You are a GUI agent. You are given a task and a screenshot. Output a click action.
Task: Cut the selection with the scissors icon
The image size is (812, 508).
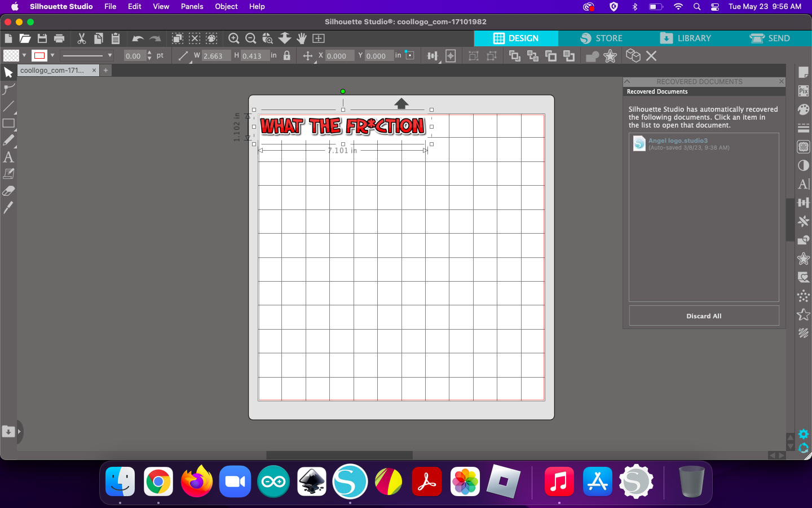pyautogui.click(x=82, y=38)
